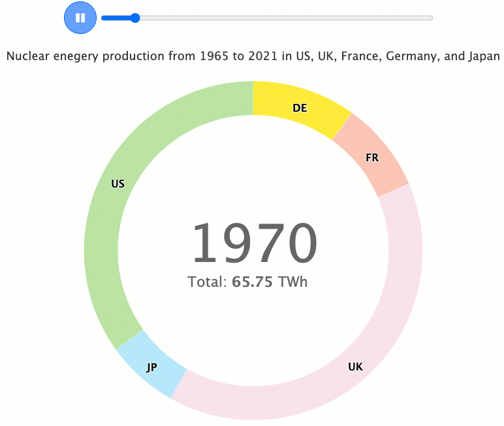Click the DE text label on chart
The height and width of the screenshot is (426, 504).
click(x=300, y=108)
